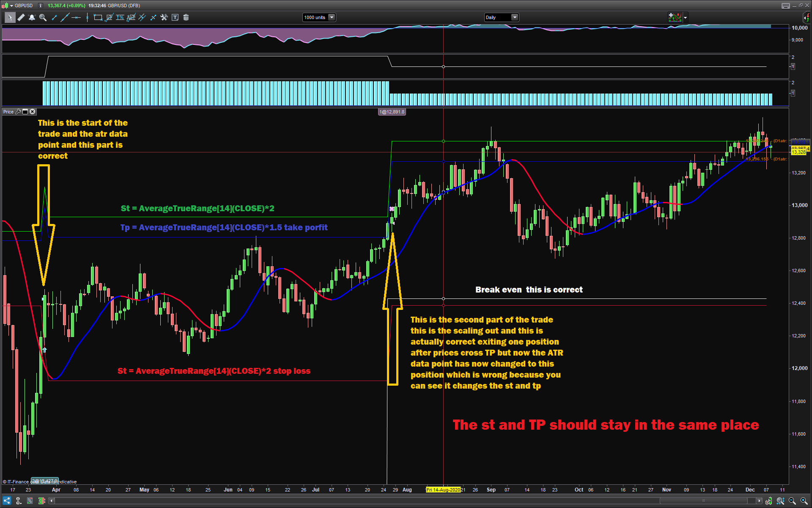Click the share chart icon
812x508 pixels.
click(x=7, y=501)
